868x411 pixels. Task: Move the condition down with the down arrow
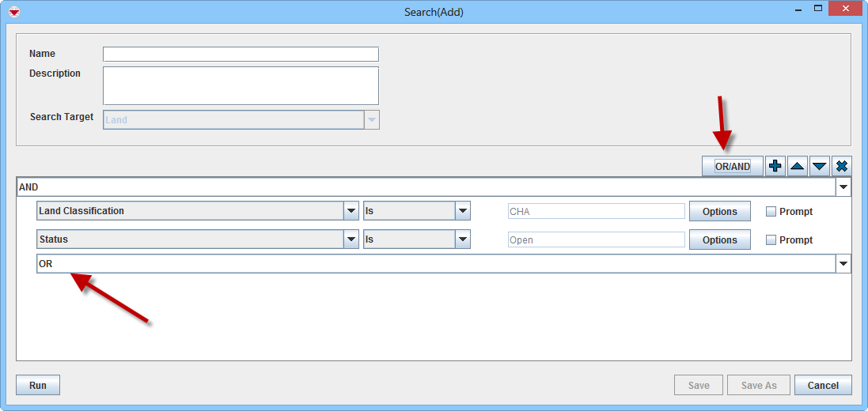820,166
